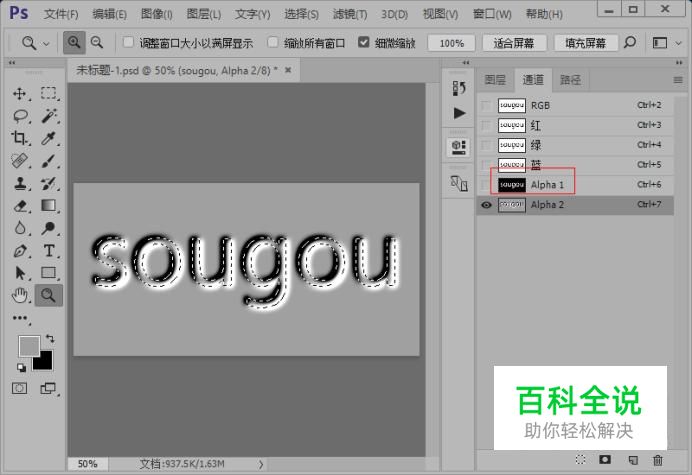Open the Actions panel play icon
Screen dimensions: 692x475
(459, 113)
